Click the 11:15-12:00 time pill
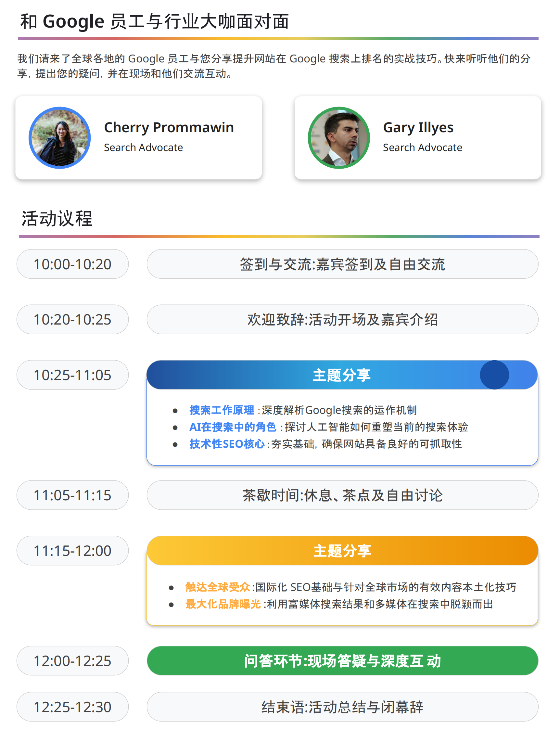Viewport: 560px width, 729px height. [73, 550]
